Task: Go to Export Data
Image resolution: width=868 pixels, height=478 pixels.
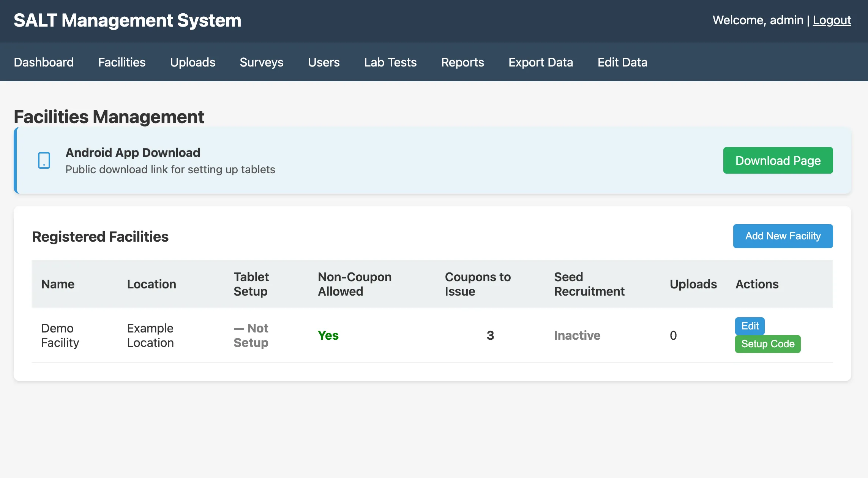Action: click(541, 62)
